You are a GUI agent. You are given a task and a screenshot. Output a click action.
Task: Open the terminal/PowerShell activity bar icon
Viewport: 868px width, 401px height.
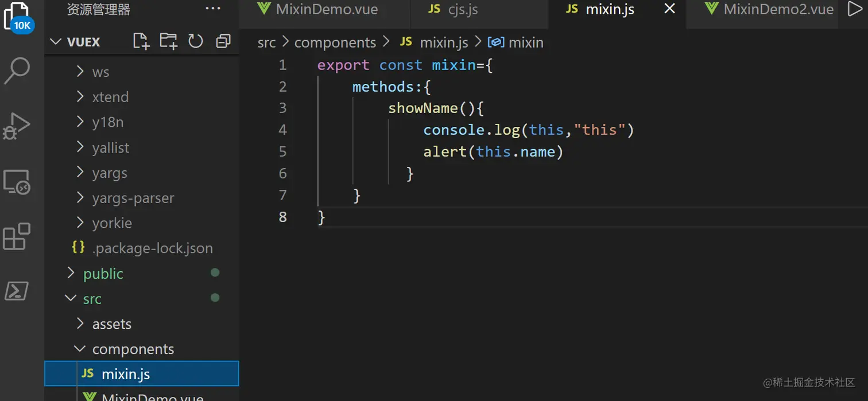point(17,291)
